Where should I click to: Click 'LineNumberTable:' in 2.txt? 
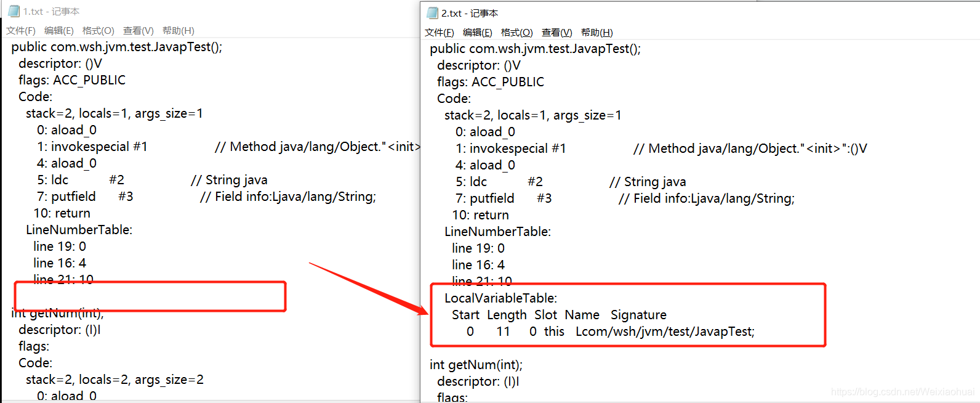point(498,232)
